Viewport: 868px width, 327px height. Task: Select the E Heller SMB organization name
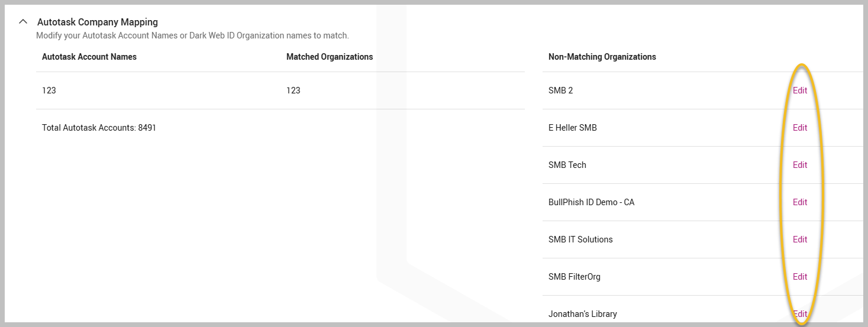click(572, 128)
